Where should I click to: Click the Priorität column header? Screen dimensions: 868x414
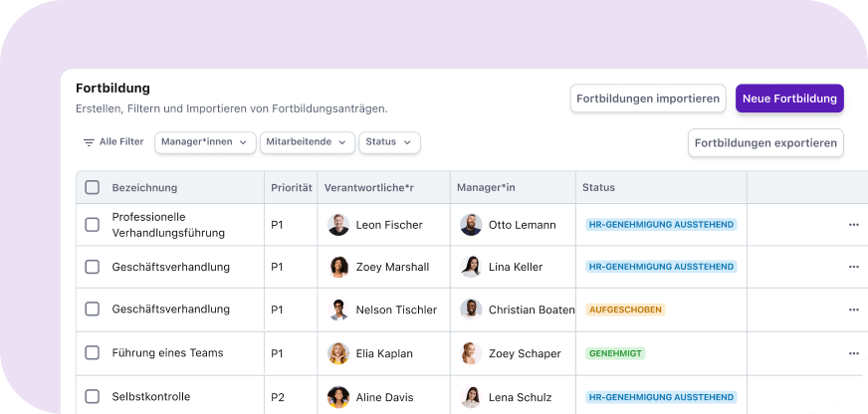(291, 187)
